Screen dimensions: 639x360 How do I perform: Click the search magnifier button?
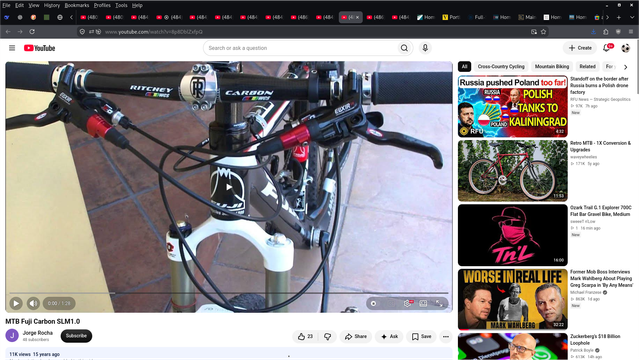pyautogui.click(x=404, y=48)
